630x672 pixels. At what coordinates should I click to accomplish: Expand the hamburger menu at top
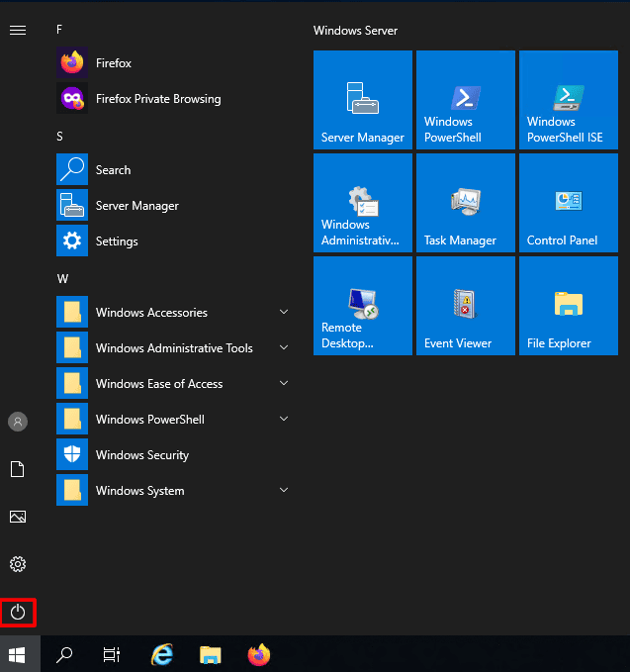click(18, 31)
